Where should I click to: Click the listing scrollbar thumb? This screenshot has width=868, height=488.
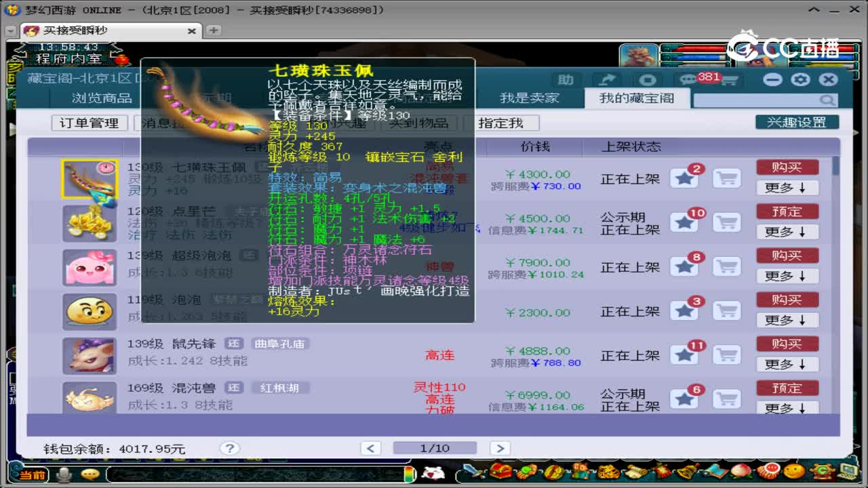835,166
